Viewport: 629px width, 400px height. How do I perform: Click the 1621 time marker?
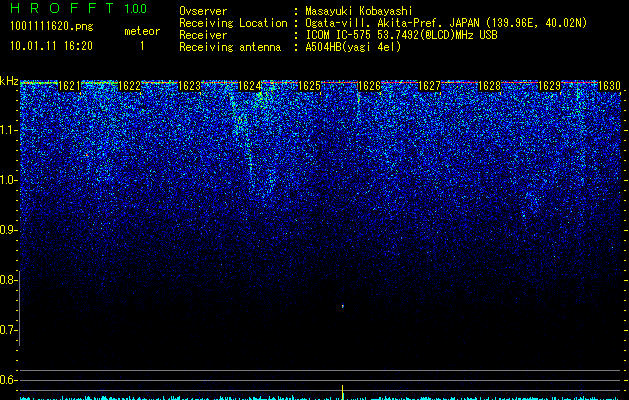(x=69, y=86)
